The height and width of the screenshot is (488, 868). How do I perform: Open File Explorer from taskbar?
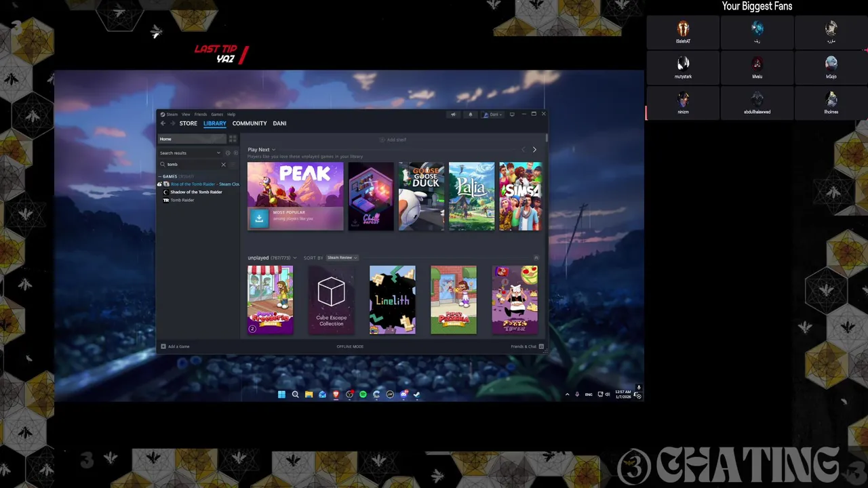(x=309, y=394)
